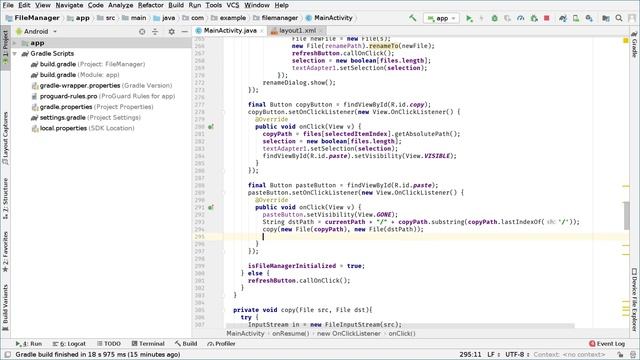Screen dimensions: 640x360
Task: Click the 295:11 cursor position in status bar
Action: tap(470, 354)
